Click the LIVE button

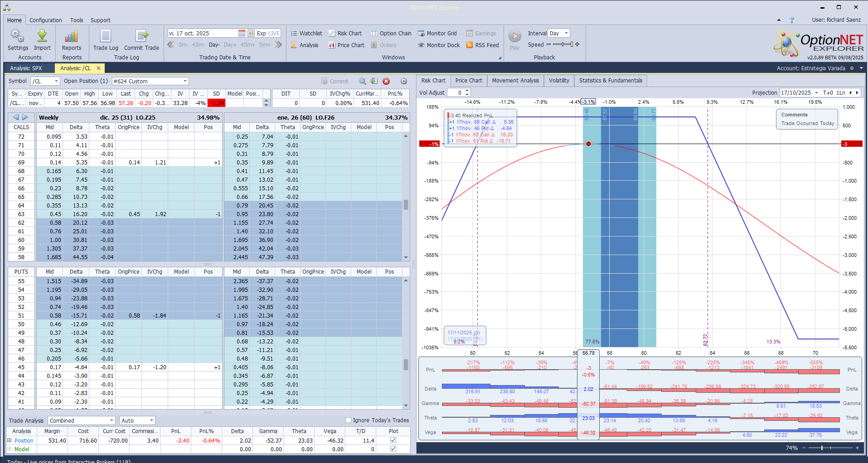click(x=274, y=34)
